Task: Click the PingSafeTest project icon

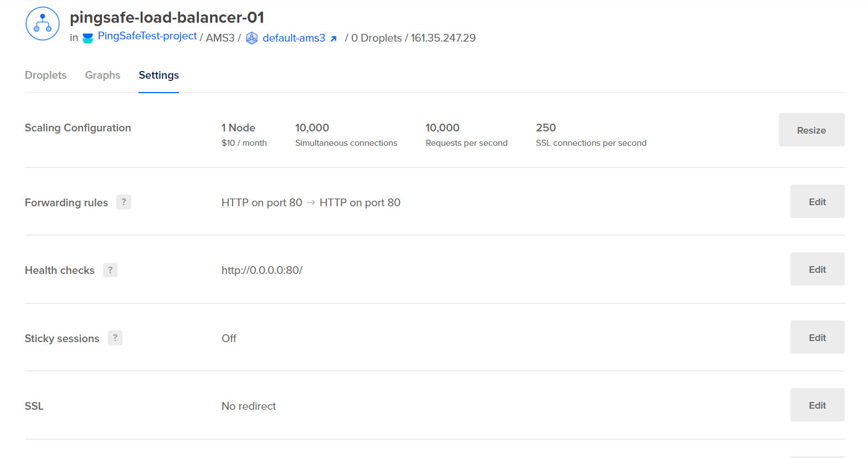Action: [x=88, y=38]
